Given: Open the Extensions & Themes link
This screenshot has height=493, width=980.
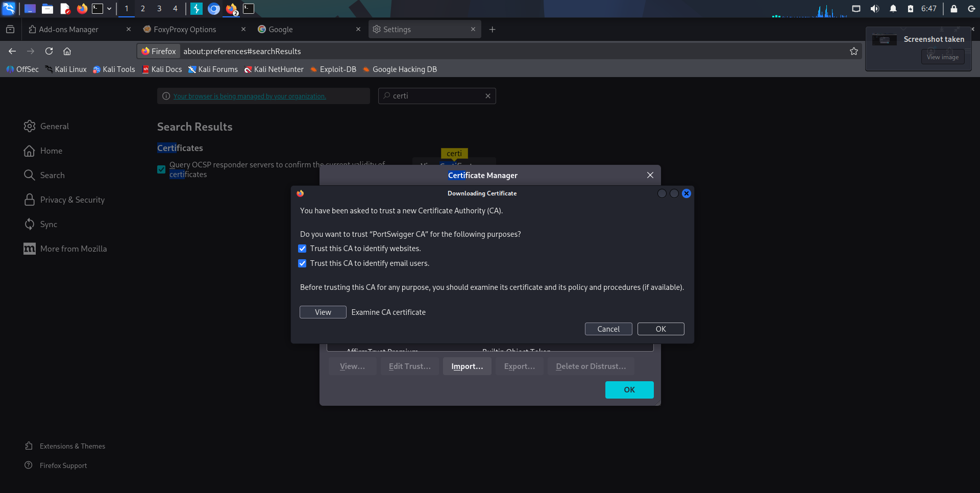Looking at the screenshot, I should click(65, 446).
